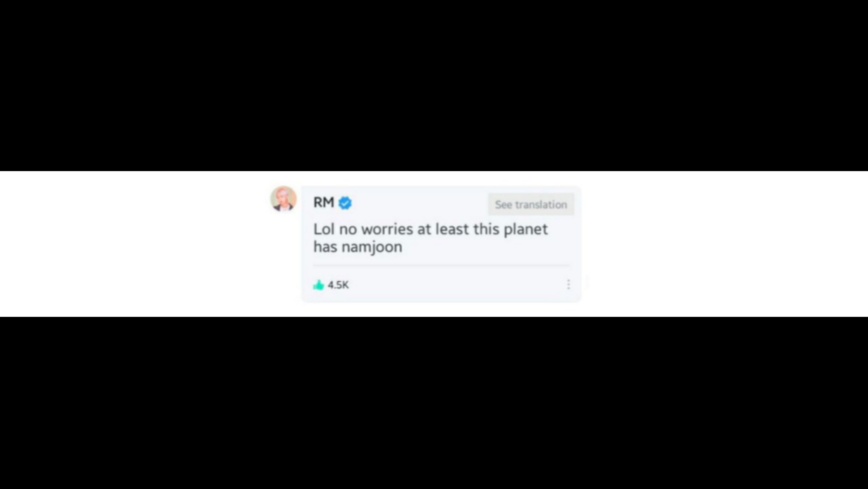Click the black bar above the comment
Screen dimensions: 868x489
[x=434, y=86]
